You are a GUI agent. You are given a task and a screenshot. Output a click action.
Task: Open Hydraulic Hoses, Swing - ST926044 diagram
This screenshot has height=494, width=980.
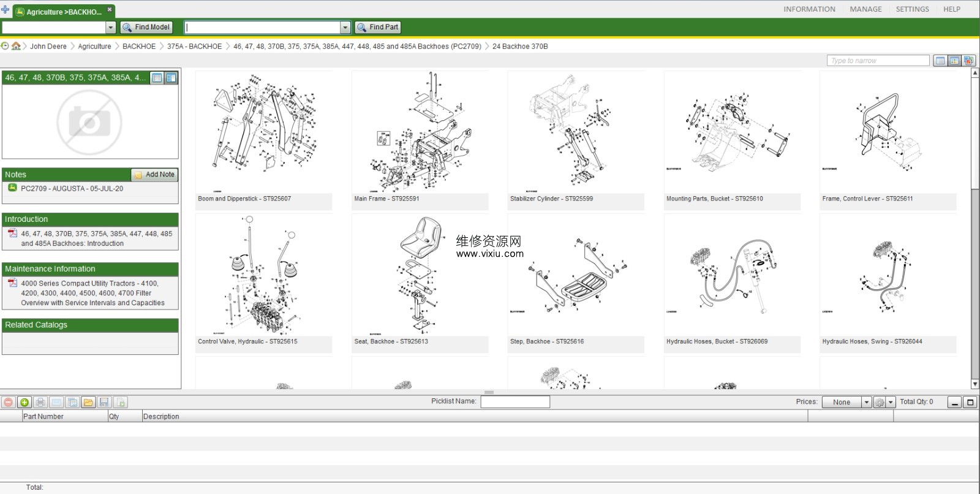[x=888, y=283]
